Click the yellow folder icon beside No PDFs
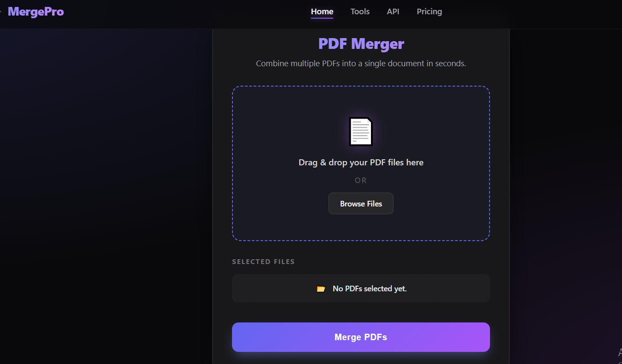Image resolution: width=622 pixels, height=364 pixels. coord(321,289)
